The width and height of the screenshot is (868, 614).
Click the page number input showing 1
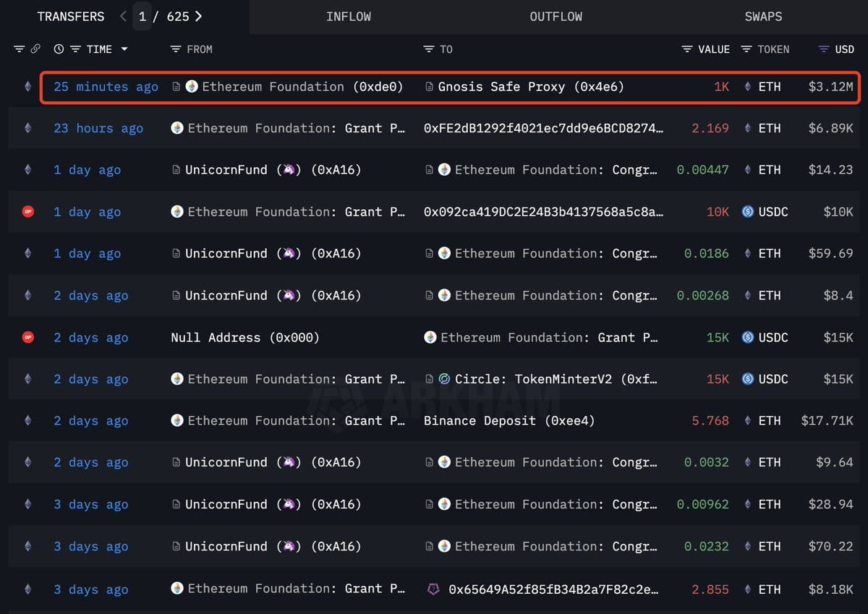(x=142, y=16)
